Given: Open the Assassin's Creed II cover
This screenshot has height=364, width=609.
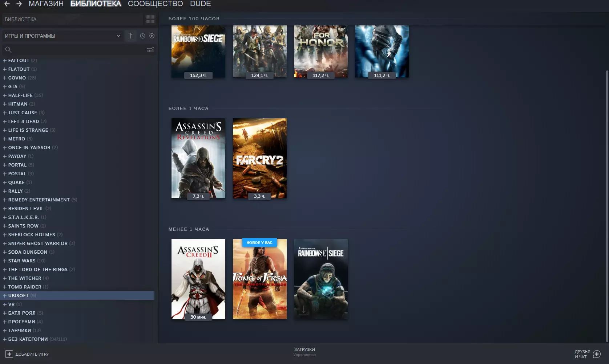Looking at the screenshot, I should 198,279.
